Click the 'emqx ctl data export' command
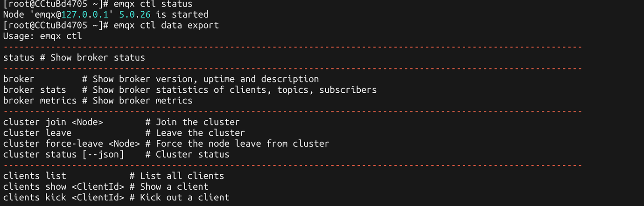This screenshot has width=644, height=206. (x=166, y=25)
